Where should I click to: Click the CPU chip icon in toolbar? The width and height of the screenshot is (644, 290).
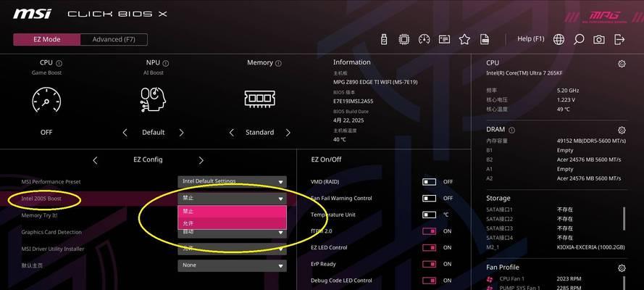coord(403,39)
